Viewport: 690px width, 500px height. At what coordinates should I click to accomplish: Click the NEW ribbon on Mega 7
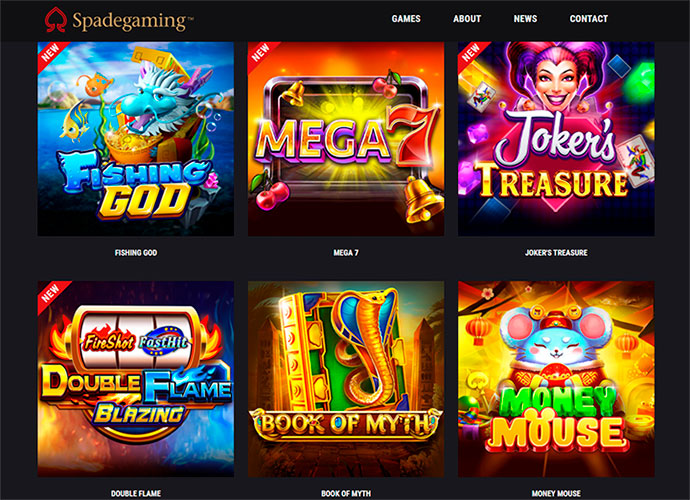click(x=260, y=53)
